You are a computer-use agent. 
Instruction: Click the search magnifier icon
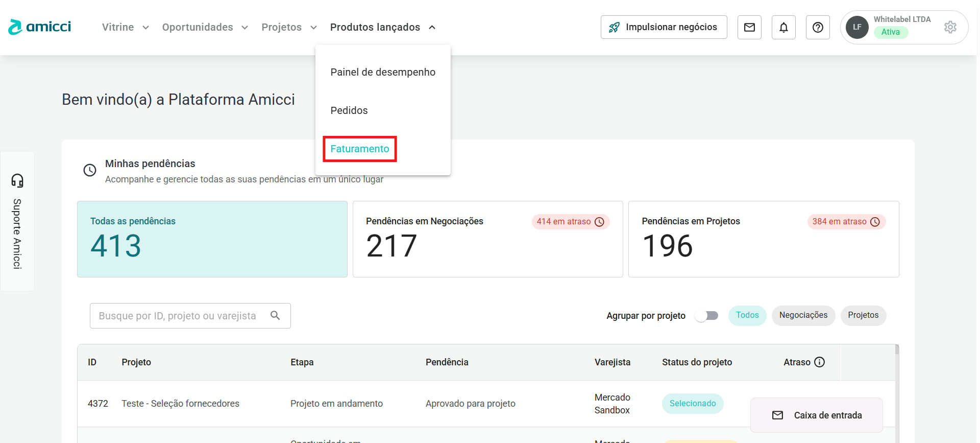pos(275,316)
